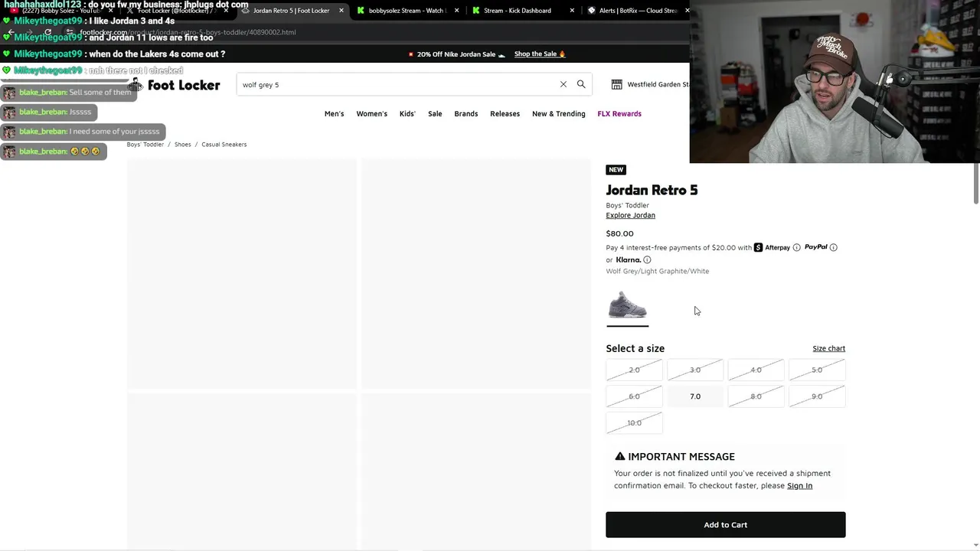980x551 pixels.
Task: Click the browser address bar URL
Action: click(188, 32)
